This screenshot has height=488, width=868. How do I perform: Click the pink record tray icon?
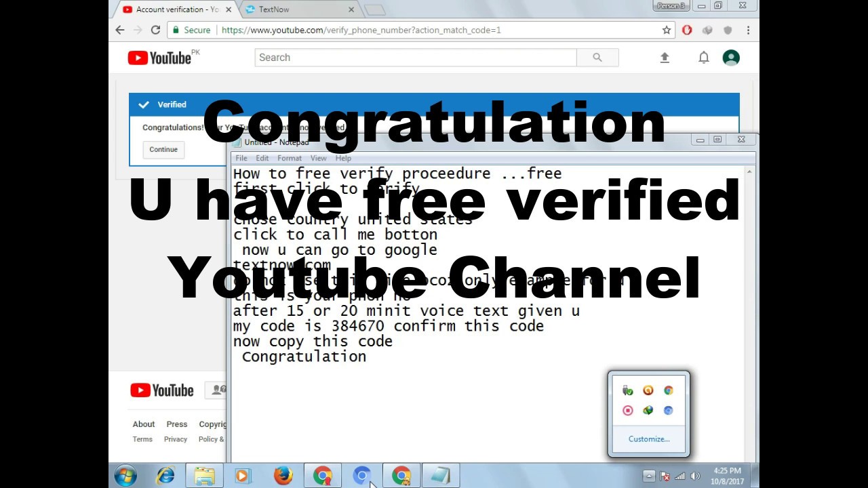click(x=628, y=410)
